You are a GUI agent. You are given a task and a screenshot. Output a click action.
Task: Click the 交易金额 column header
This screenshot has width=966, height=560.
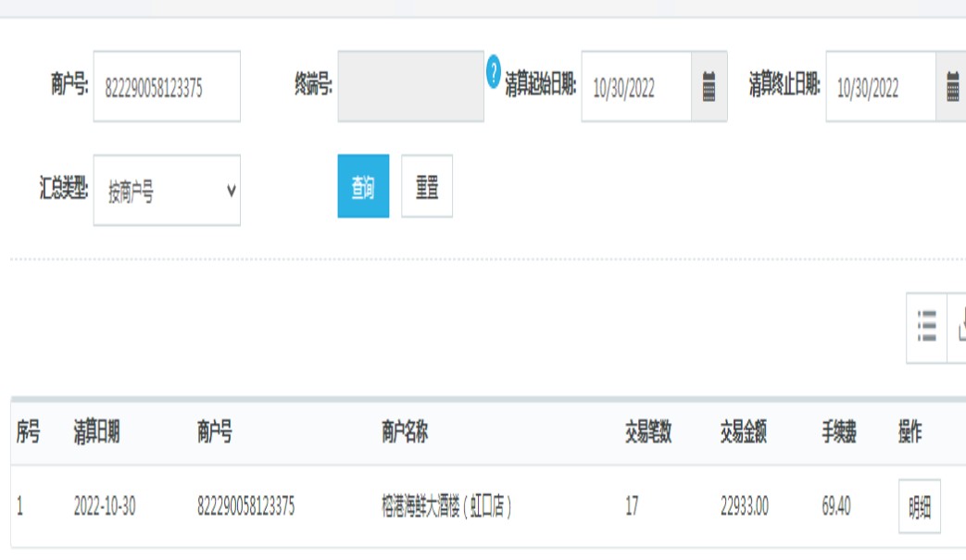(744, 432)
